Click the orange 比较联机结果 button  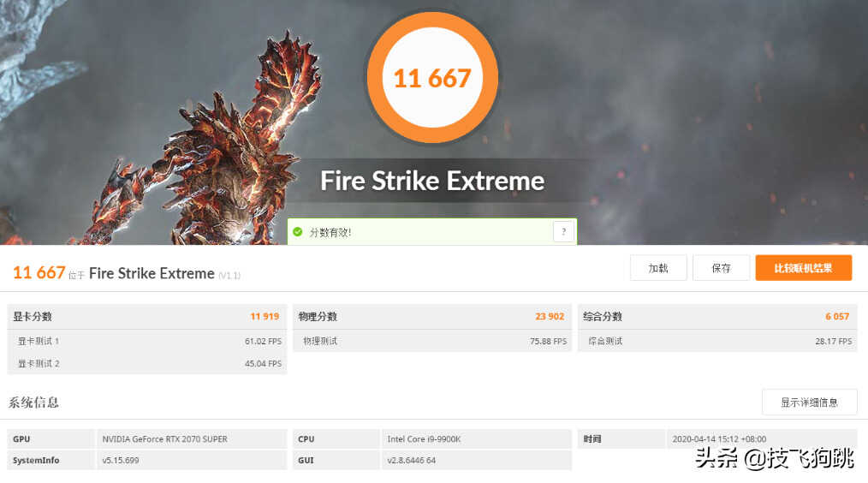[x=803, y=268]
